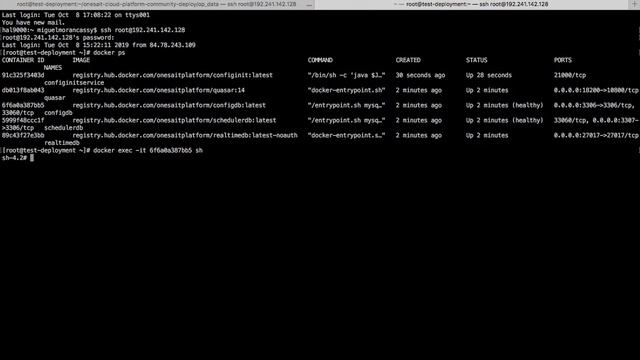
Task: Switch to the onesait-cloud-platform-community-deploy terminal tab
Action: pos(157,4)
